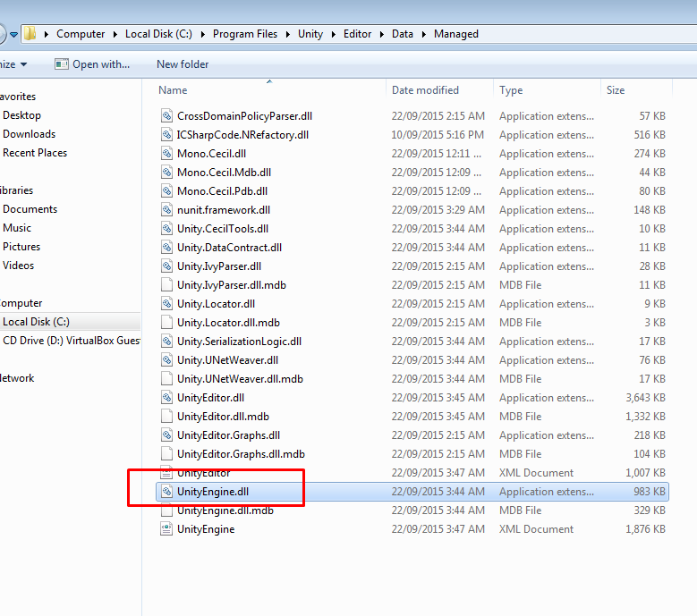Expand the arrow after Editor breadcrumb
This screenshot has width=697, height=616.
pos(382,34)
